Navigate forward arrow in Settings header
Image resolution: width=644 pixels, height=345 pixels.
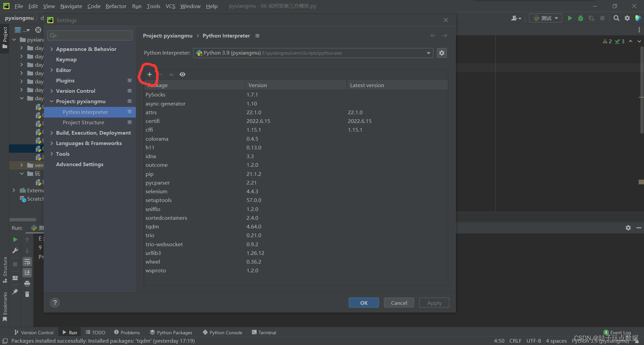[444, 36]
